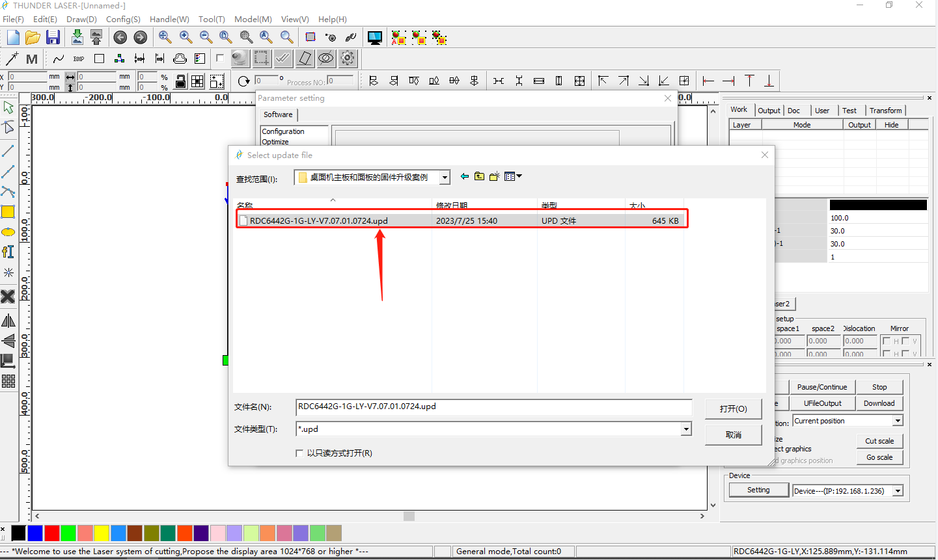This screenshot has height=560, width=938.
Task: Click the 打开(O) open button
Action: click(x=734, y=409)
